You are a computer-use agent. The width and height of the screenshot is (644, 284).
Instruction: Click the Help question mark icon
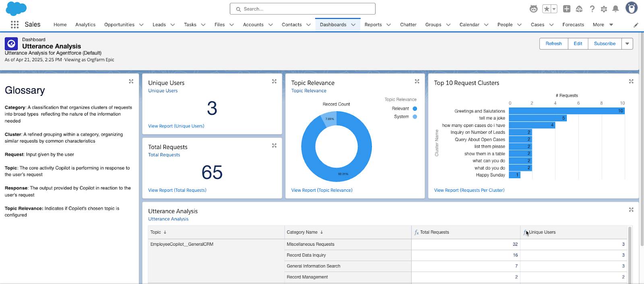coord(592,9)
